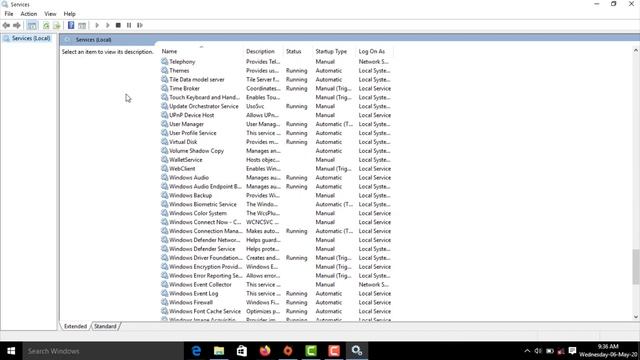This screenshot has height=360, width=640.
Task: Open the File menu
Action: [x=9, y=14]
